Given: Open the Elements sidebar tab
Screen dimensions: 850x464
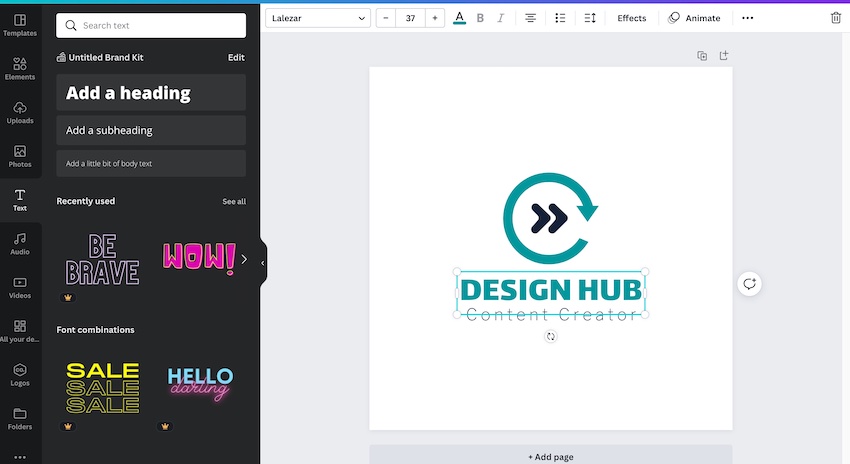Looking at the screenshot, I should pyautogui.click(x=20, y=69).
